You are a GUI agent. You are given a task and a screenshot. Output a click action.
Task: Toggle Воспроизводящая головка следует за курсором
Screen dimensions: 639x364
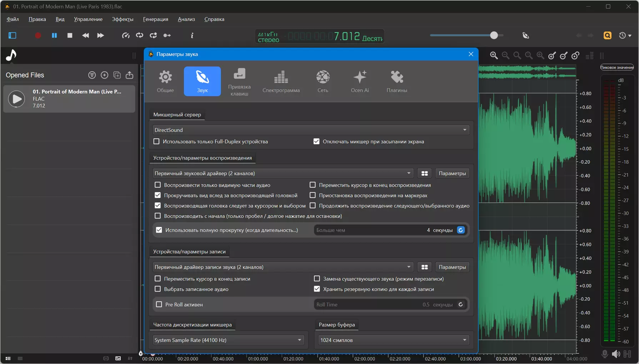click(158, 206)
